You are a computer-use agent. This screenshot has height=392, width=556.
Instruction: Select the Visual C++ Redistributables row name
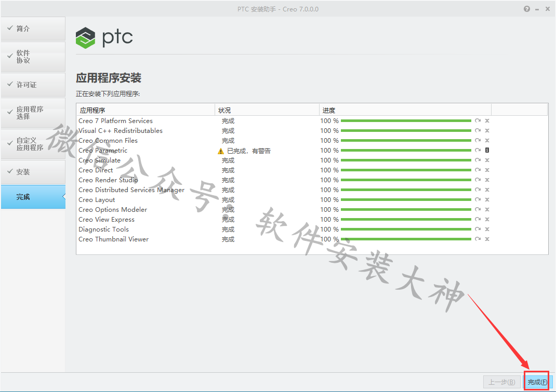coord(121,131)
